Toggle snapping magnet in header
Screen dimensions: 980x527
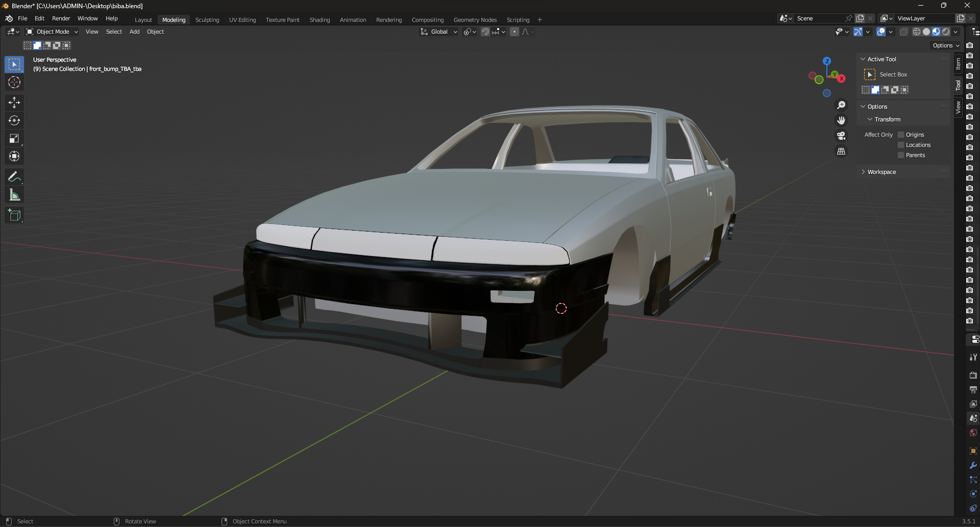click(x=485, y=32)
